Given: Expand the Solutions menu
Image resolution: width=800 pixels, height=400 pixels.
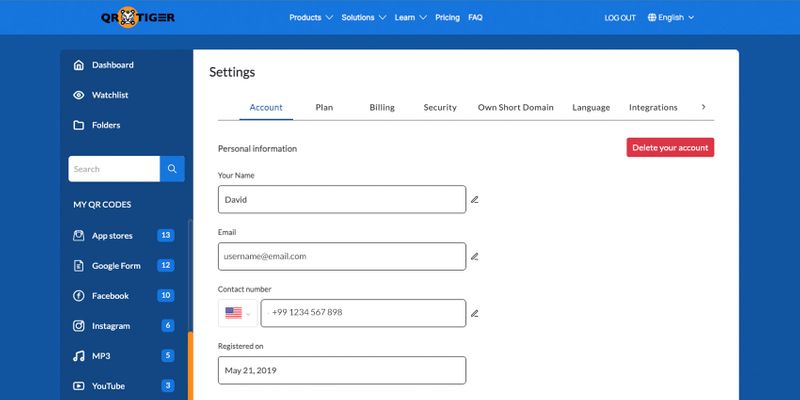Looking at the screenshot, I should [364, 17].
